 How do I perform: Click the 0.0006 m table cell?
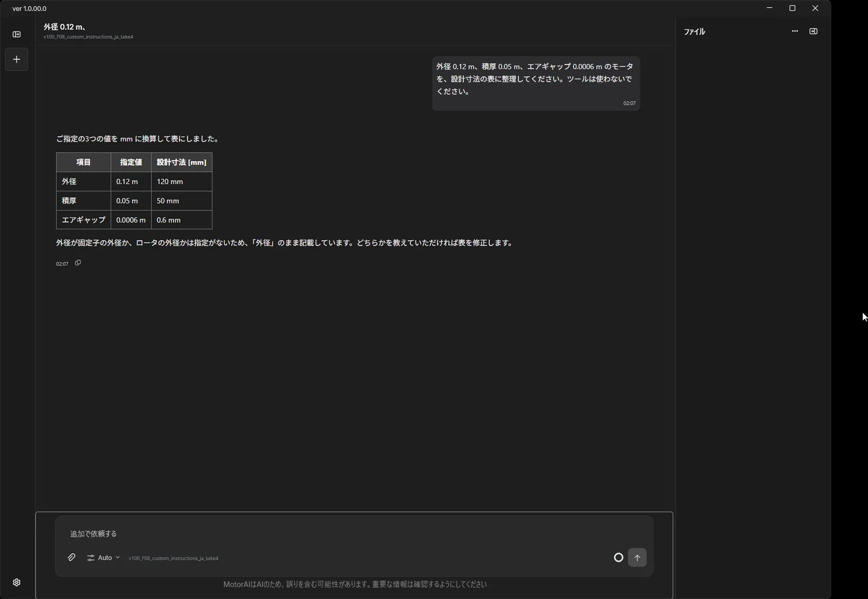(x=131, y=220)
